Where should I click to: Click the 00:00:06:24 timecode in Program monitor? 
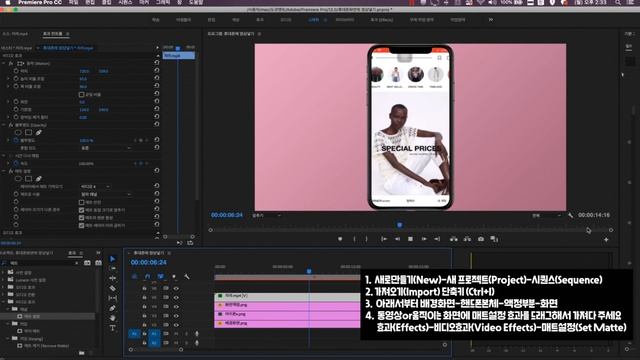[227, 215]
